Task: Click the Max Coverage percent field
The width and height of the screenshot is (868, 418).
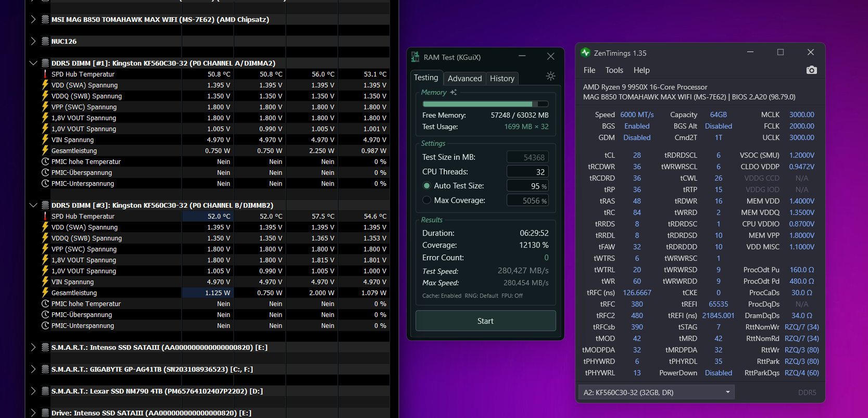Action: click(527, 200)
